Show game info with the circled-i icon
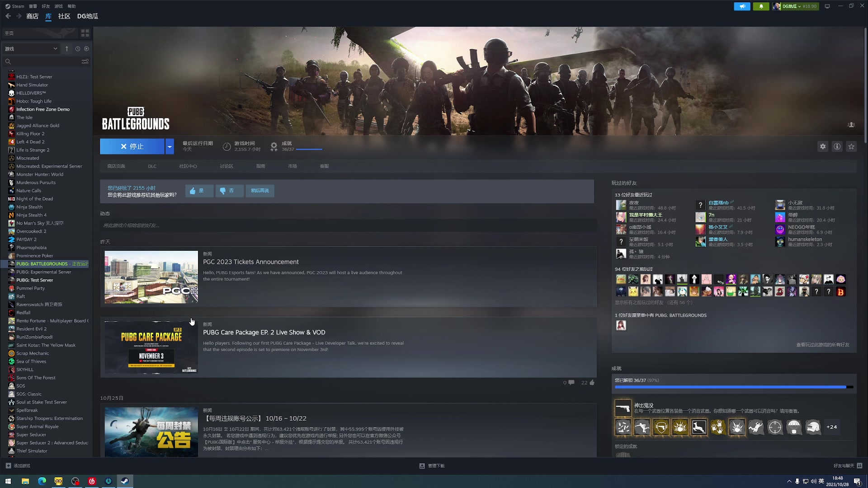This screenshot has height=488, width=868. click(837, 146)
